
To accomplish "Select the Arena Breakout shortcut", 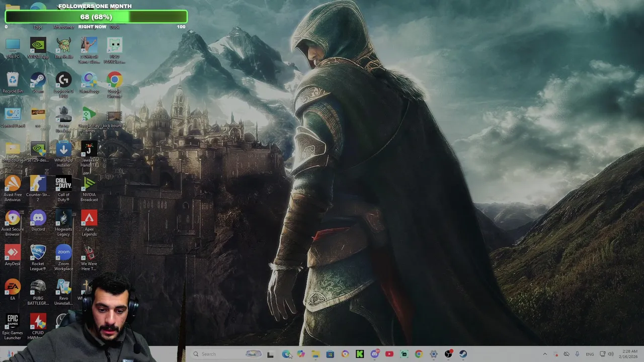I will [63, 120].
